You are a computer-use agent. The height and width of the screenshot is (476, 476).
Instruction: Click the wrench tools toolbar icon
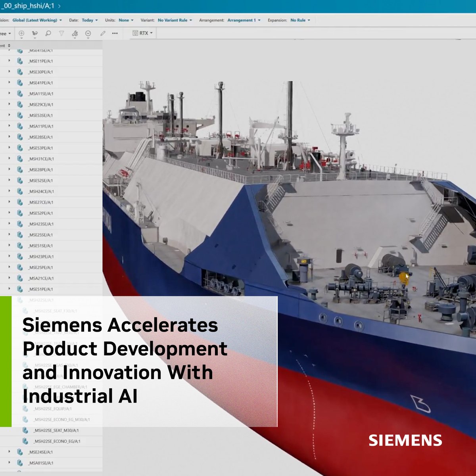click(75, 34)
